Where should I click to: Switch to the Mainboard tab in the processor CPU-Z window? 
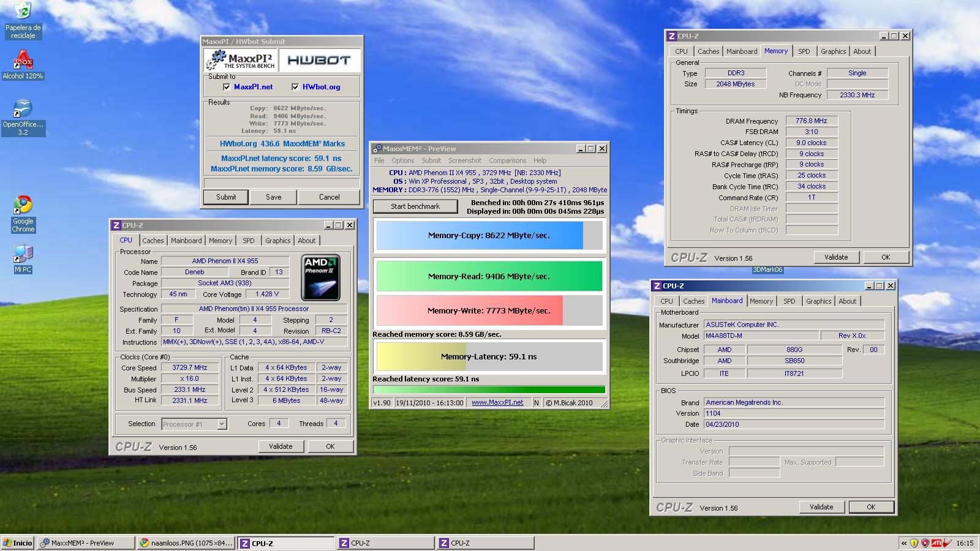pyautogui.click(x=186, y=241)
